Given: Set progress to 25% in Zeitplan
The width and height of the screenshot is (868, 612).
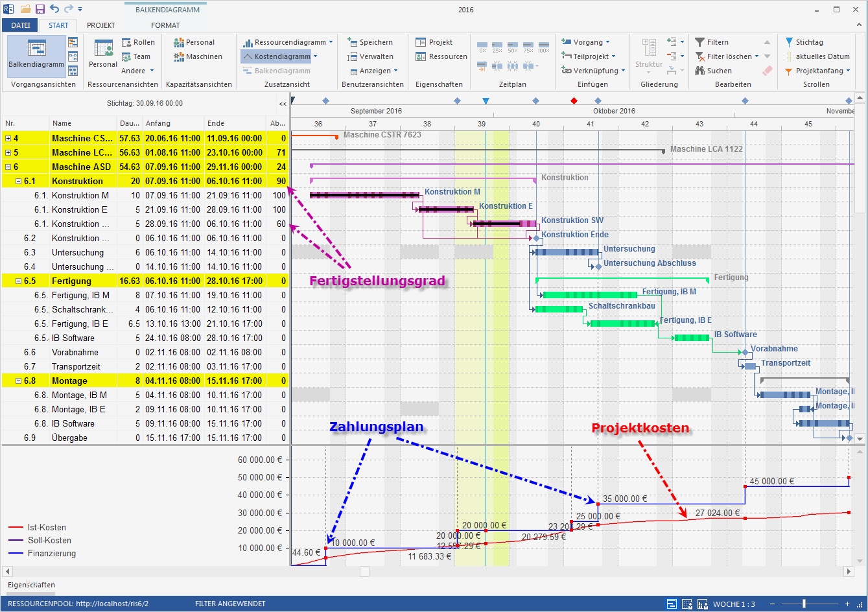Looking at the screenshot, I should (x=497, y=47).
